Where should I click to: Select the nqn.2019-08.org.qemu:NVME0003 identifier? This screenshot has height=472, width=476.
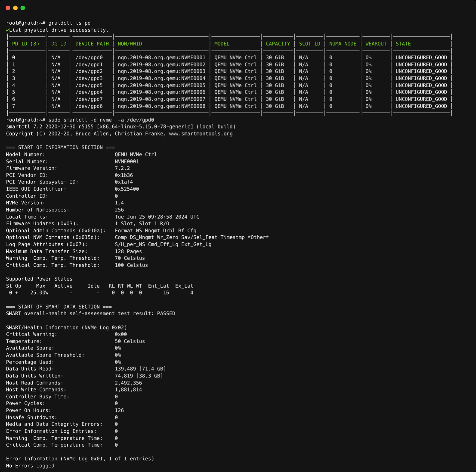(161, 71)
